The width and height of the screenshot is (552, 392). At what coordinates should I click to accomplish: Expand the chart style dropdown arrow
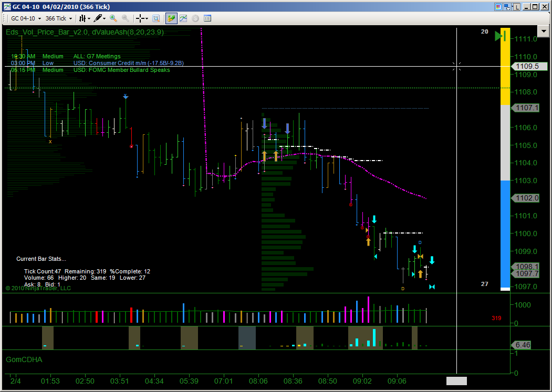click(89, 19)
